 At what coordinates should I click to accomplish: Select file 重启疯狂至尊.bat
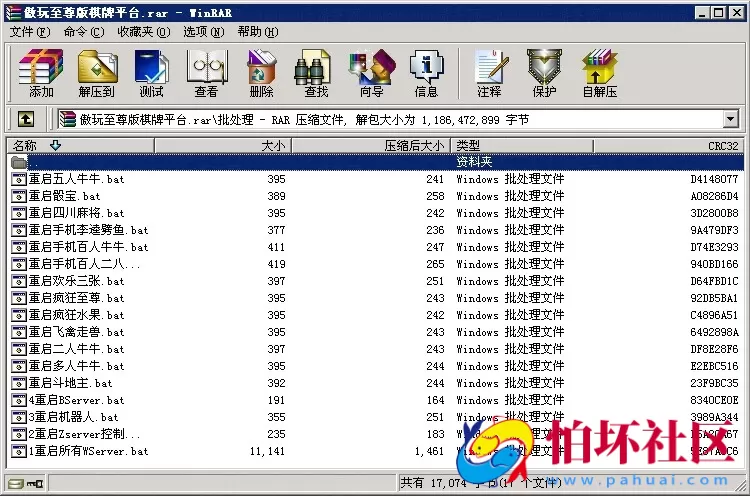[77, 298]
